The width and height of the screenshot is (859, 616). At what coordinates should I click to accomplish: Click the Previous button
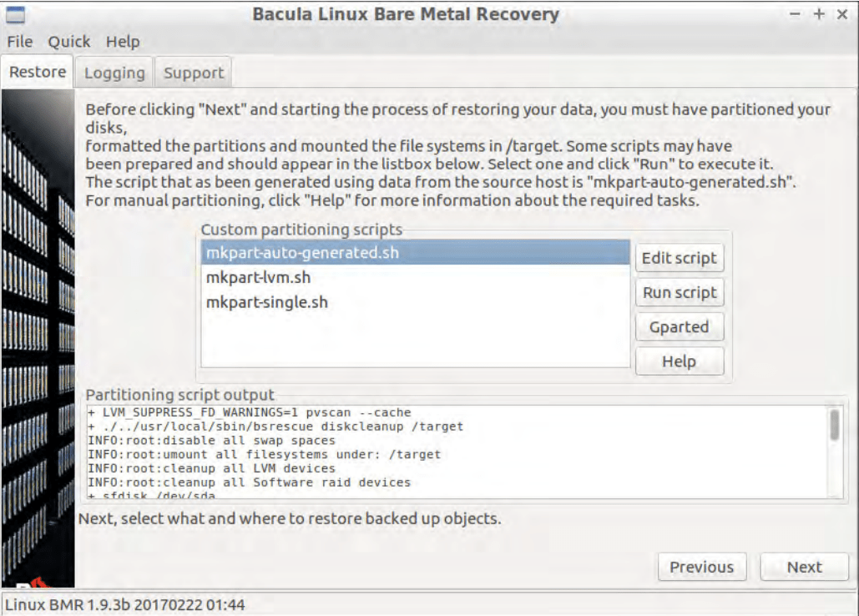[701, 567]
